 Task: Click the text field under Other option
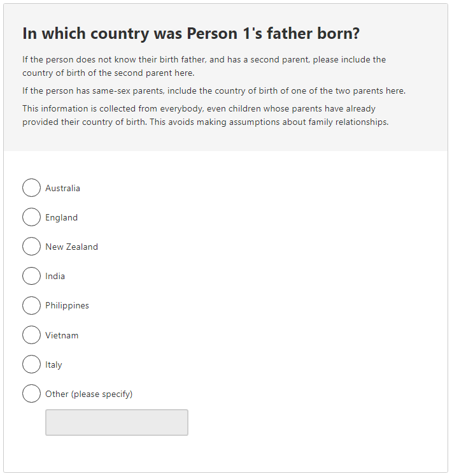click(117, 422)
